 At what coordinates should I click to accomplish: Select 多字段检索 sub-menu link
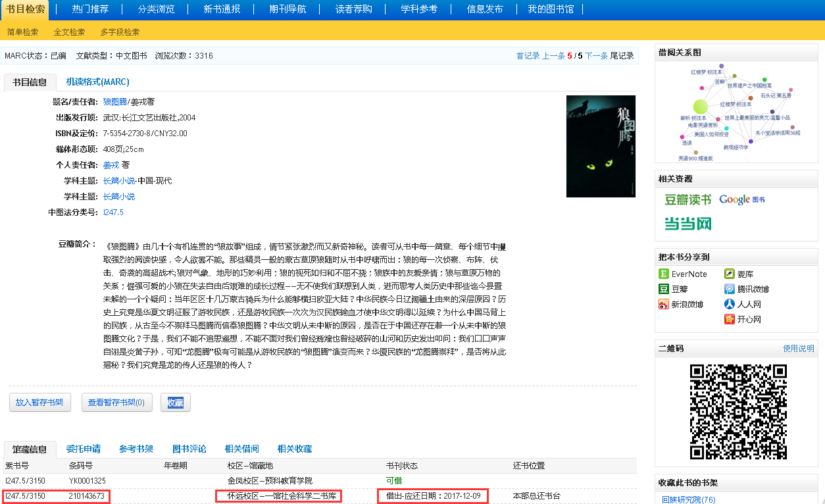tap(120, 32)
